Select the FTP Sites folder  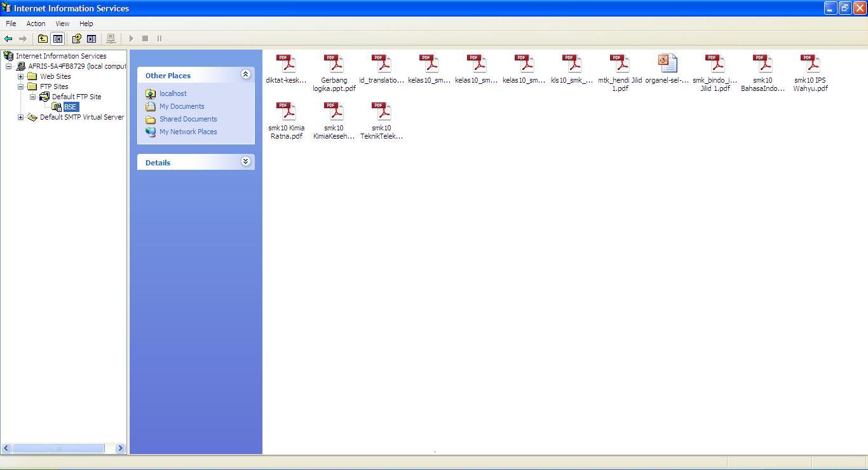48,86
